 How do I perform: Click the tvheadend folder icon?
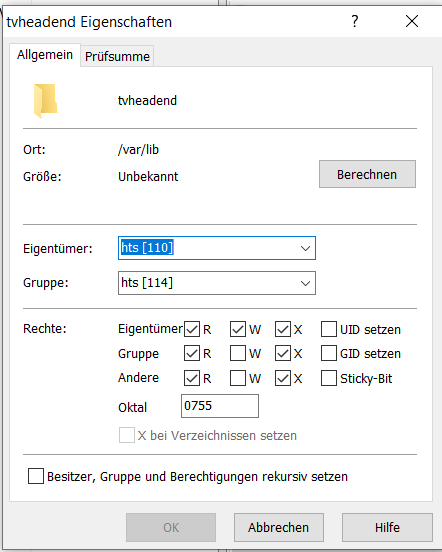pyautogui.click(x=45, y=101)
